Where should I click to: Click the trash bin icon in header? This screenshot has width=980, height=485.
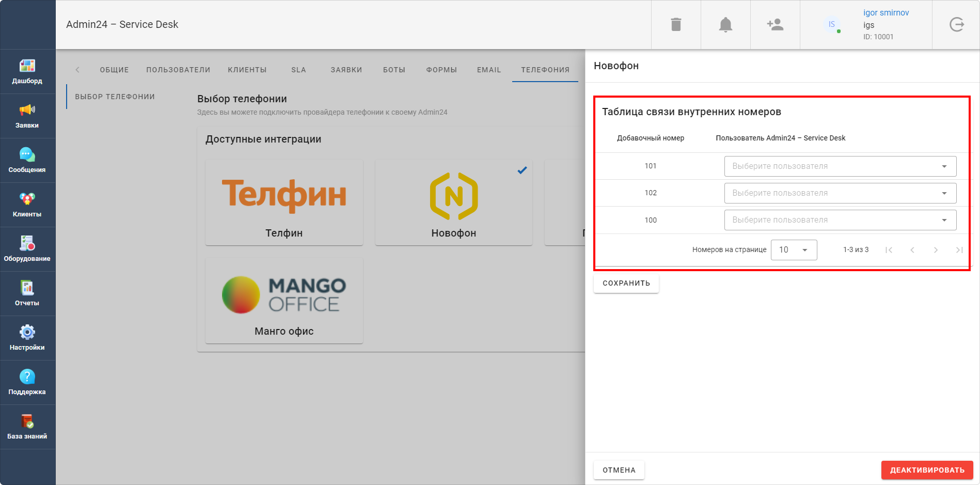[x=676, y=24]
